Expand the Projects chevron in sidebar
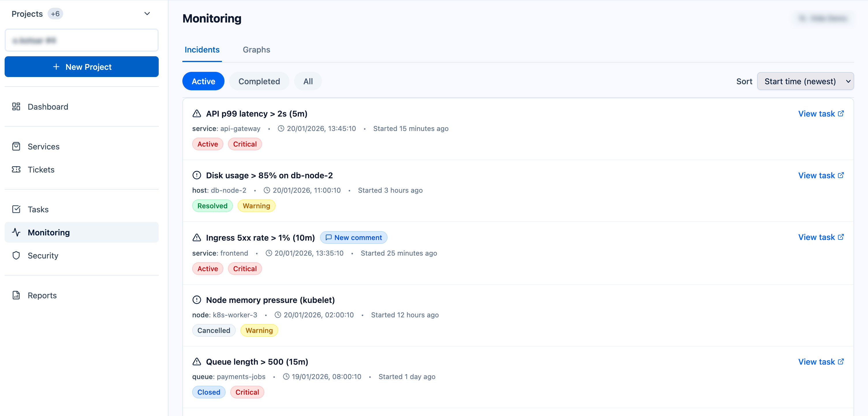This screenshot has width=868, height=416. click(x=147, y=14)
